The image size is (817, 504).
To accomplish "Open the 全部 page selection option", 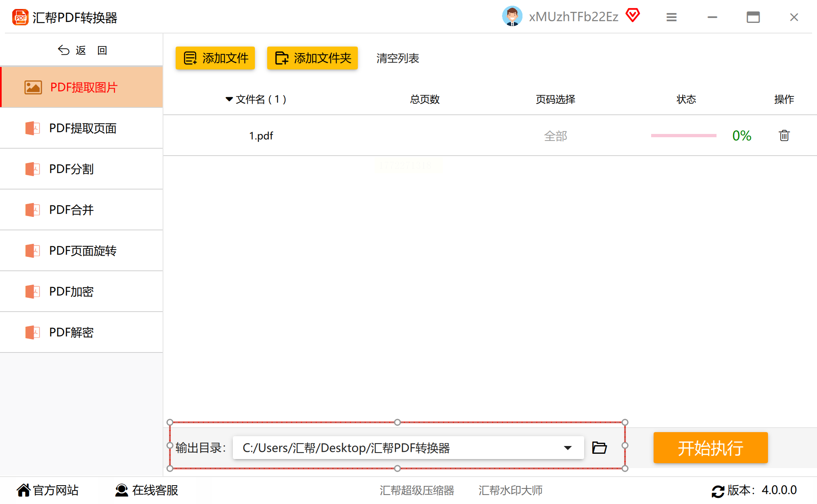I will (555, 136).
